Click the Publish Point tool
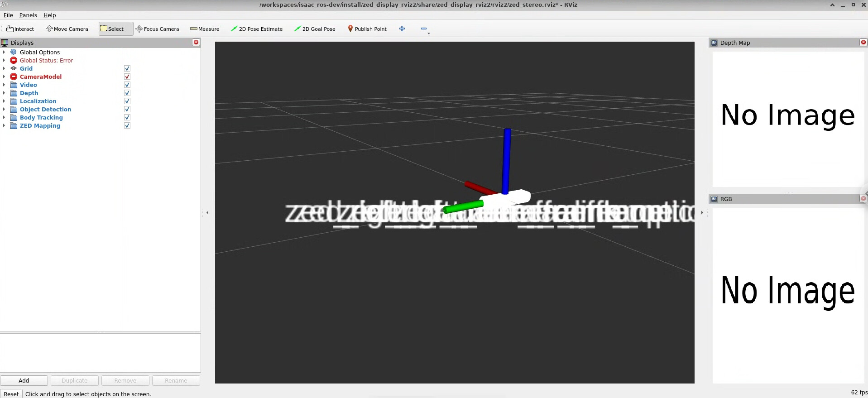 point(367,29)
